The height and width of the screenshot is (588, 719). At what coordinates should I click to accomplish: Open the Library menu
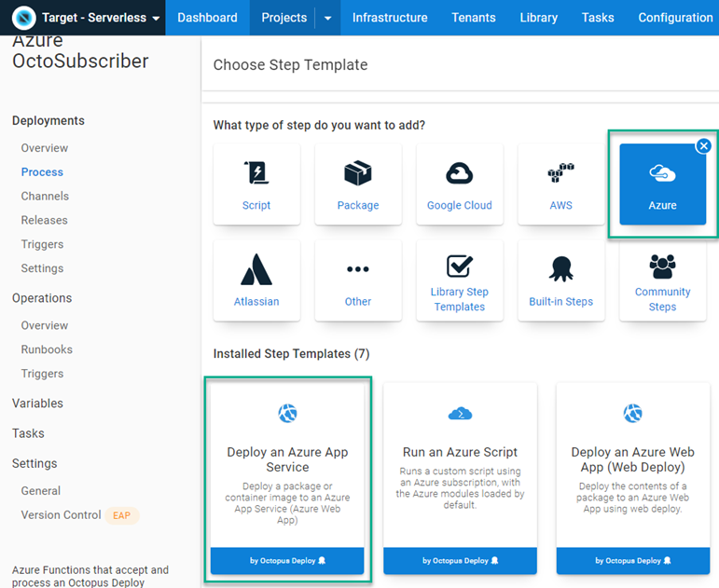point(538,18)
